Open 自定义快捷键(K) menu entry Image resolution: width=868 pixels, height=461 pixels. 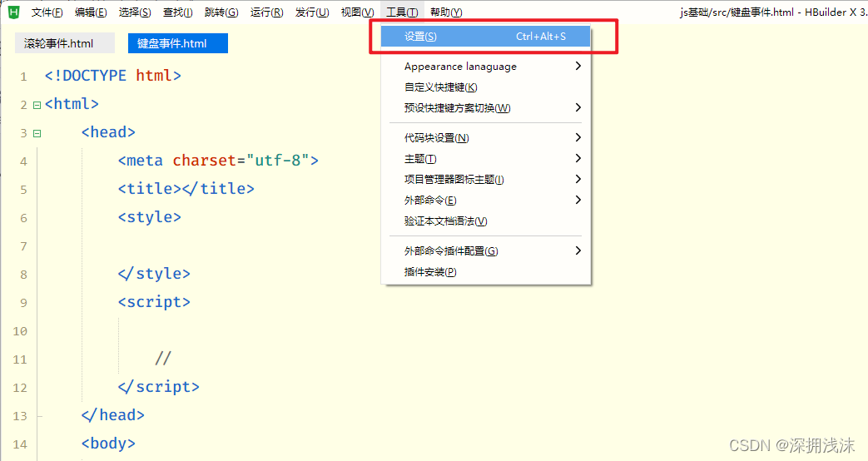tap(486, 87)
